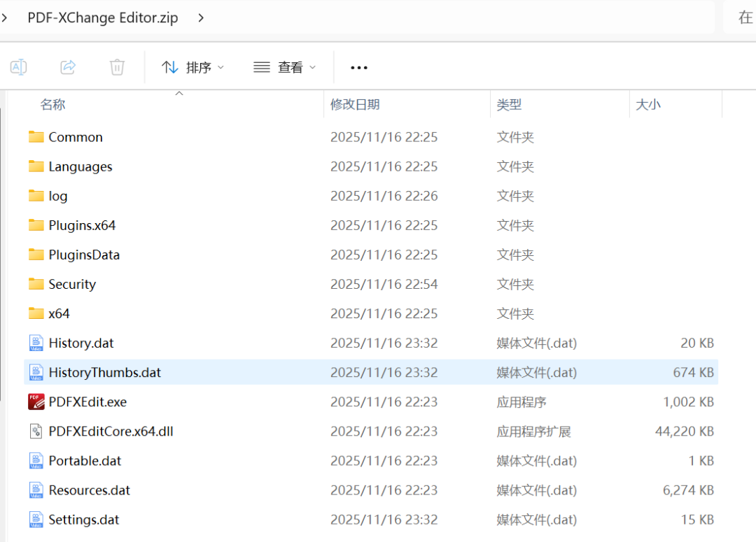Screen dimensions: 756x542
Task: Click log's date 2025/11/16 22:26
Action: tap(384, 196)
